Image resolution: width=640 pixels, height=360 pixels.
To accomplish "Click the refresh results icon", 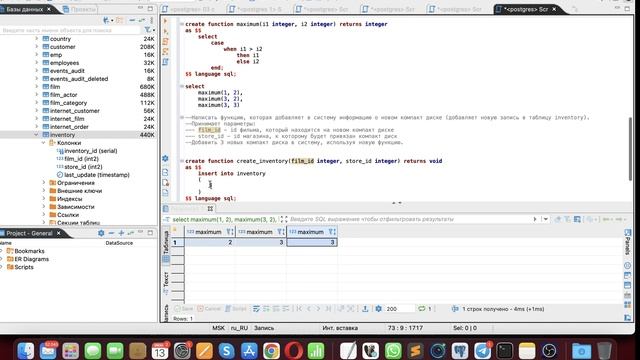I will pyautogui.click(x=422, y=309).
